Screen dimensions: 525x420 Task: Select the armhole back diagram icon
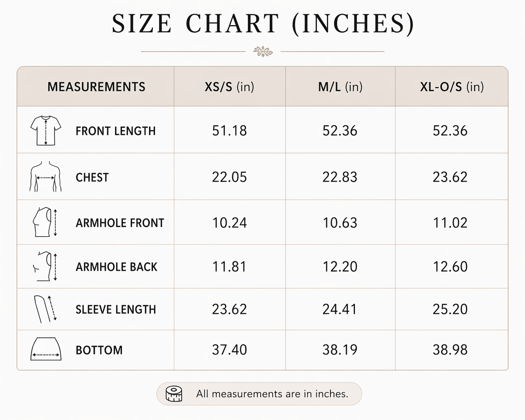pos(45,267)
